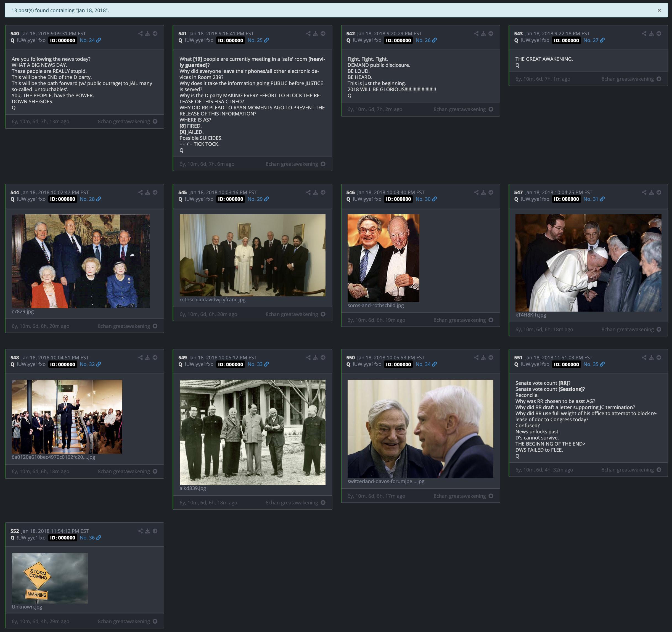Viewport: 672px width, 632px height.
Task: Click share icon on post 543
Action: click(644, 33)
